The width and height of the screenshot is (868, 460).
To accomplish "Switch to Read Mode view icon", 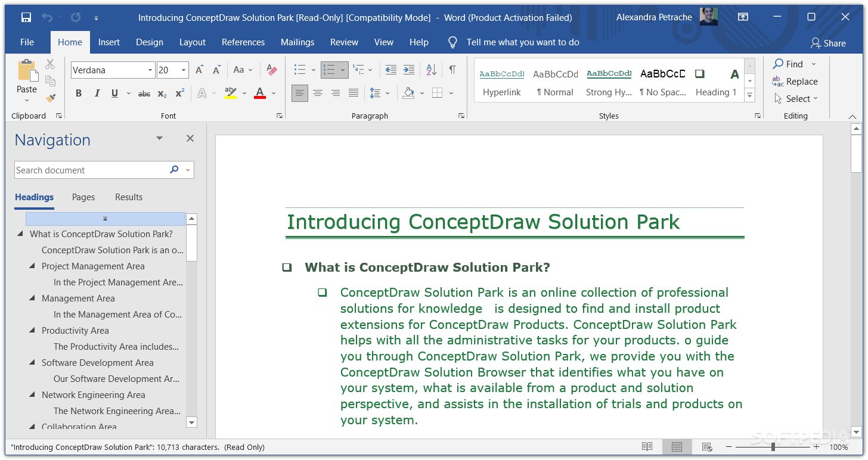I will 647,447.
